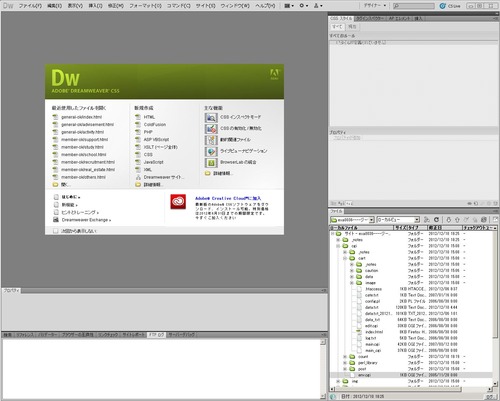The height and width of the screenshot is (401, 500).
Task: Expand the perl_library folder
Action: (345, 363)
